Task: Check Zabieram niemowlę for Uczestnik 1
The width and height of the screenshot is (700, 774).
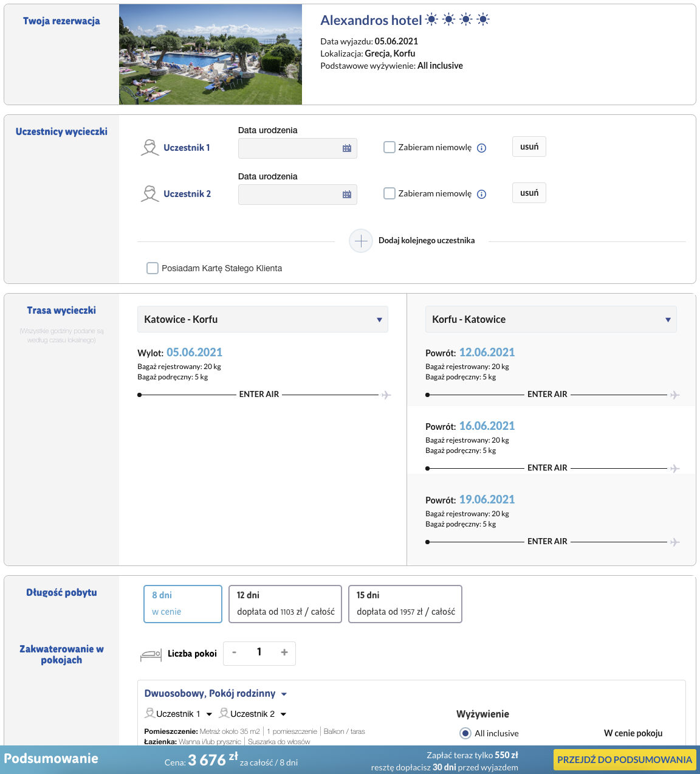Action: [x=389, y=147]
